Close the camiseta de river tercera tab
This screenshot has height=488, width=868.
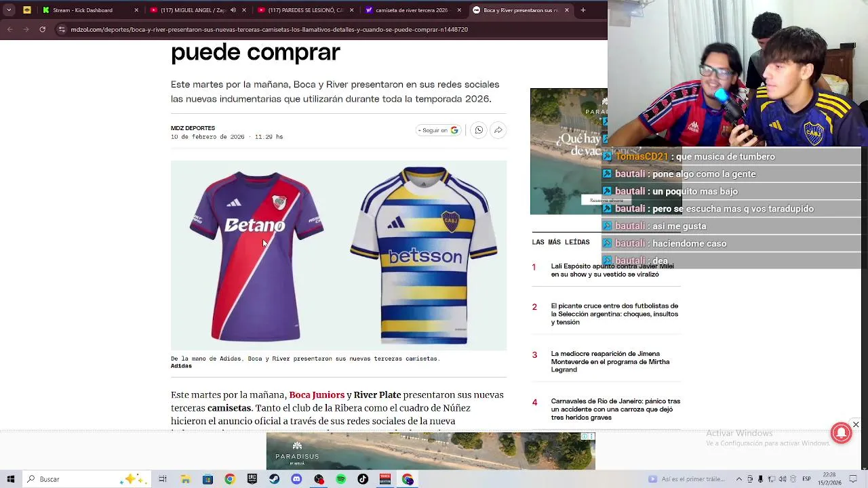pyautogui.click(x=459, y=10)
